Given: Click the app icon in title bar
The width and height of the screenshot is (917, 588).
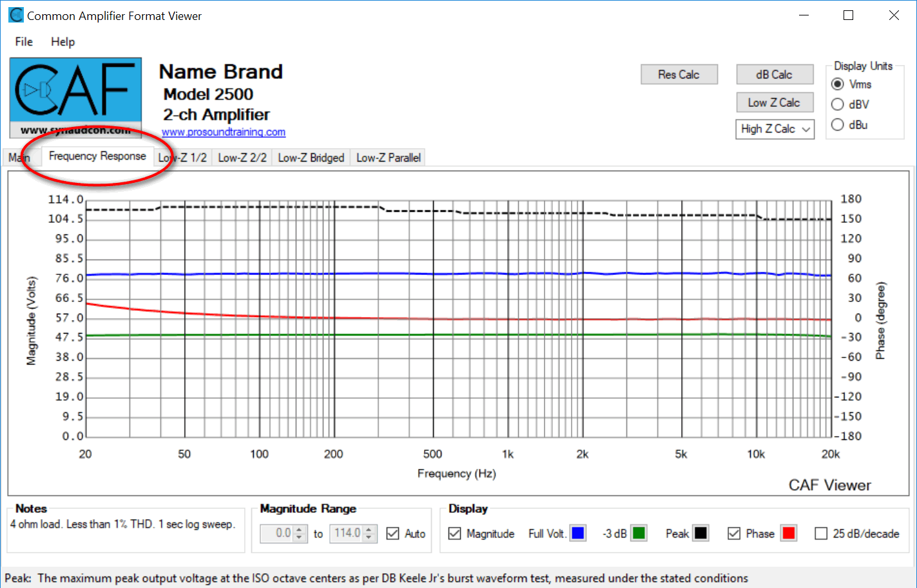Looking at the screenshot, I should click(x=15, y=15).
